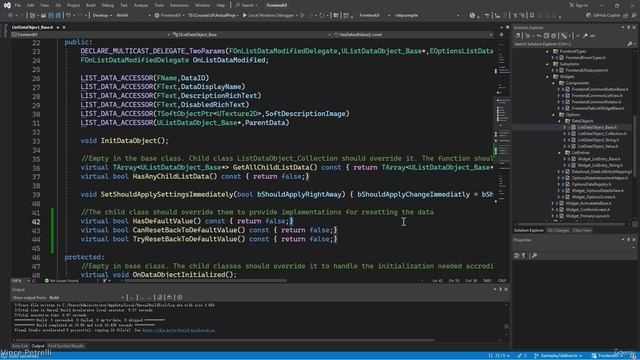Select ListDataObject_Base.h in Solution Explorer
Image resolution: width=640 pixels, height=360 pixels.
[597, 127]
